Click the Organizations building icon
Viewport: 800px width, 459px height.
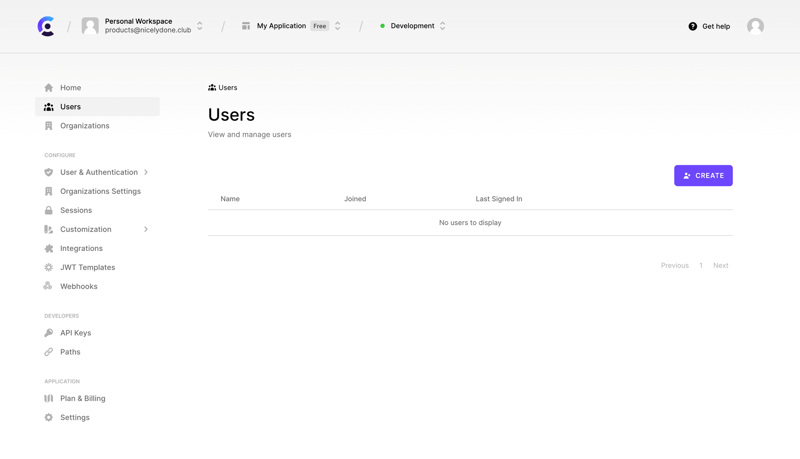[x=48, y=125]
